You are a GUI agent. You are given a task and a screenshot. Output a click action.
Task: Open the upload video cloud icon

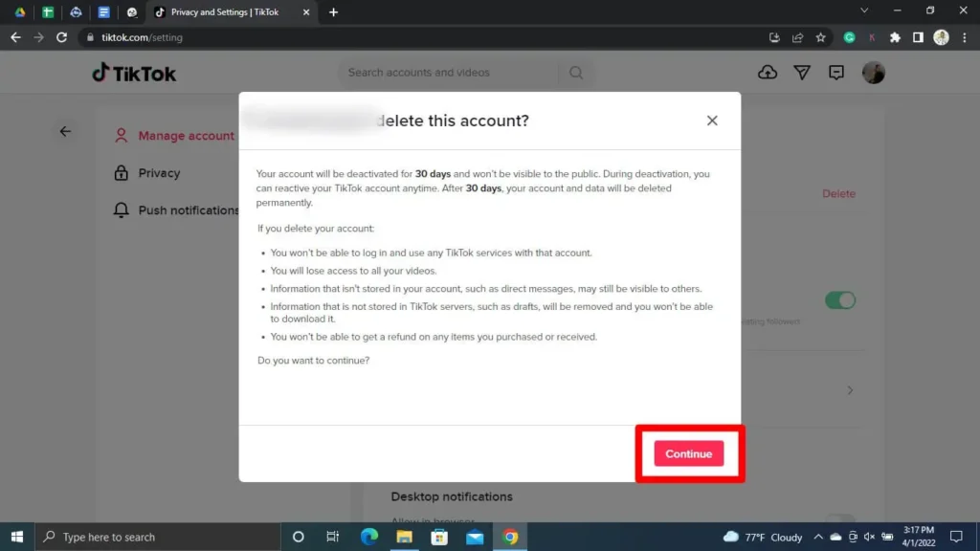(x=768, y=73)
